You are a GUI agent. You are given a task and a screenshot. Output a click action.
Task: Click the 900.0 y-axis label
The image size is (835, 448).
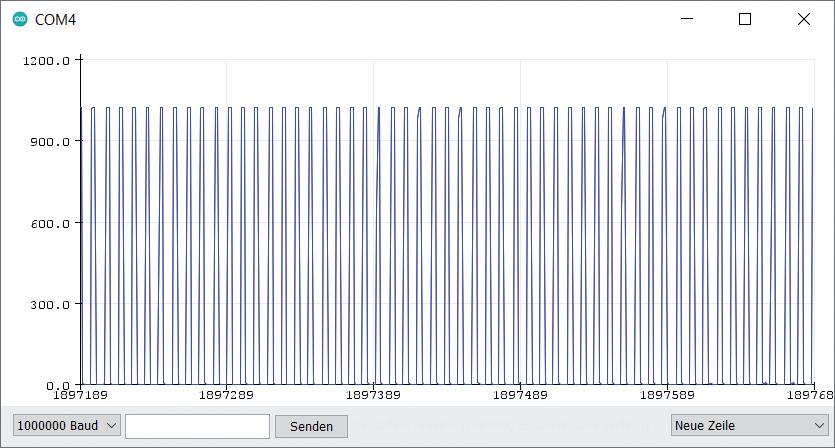(50, 142)
